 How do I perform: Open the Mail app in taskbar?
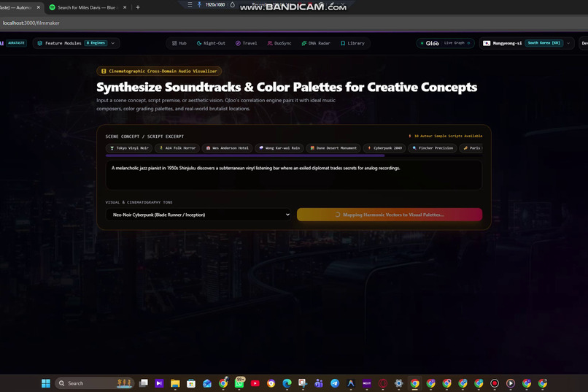click(x=207, y=383)
